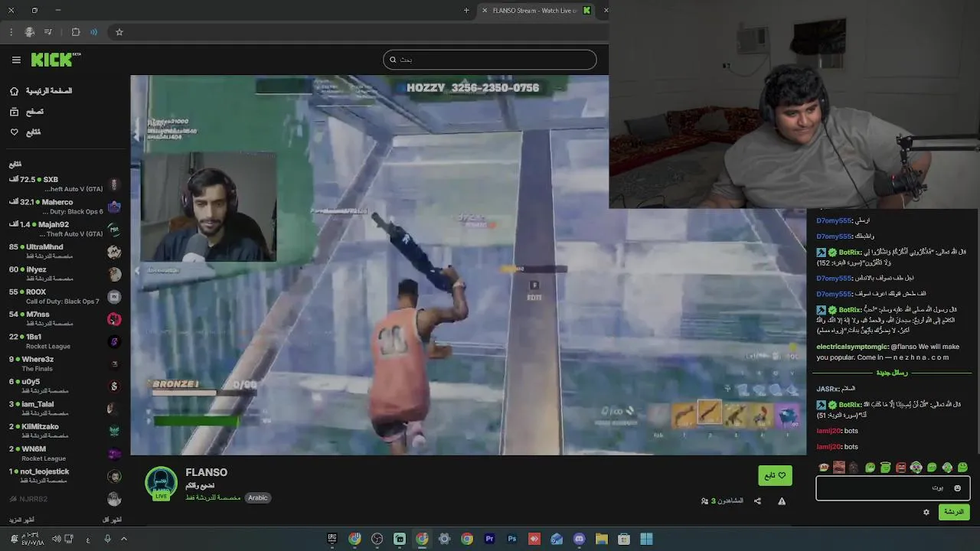Open INyez channel in the sidebar
Image resolution: width=980 pixels, height=551 pixels.
pyautogui.click(x=64, y=273)
